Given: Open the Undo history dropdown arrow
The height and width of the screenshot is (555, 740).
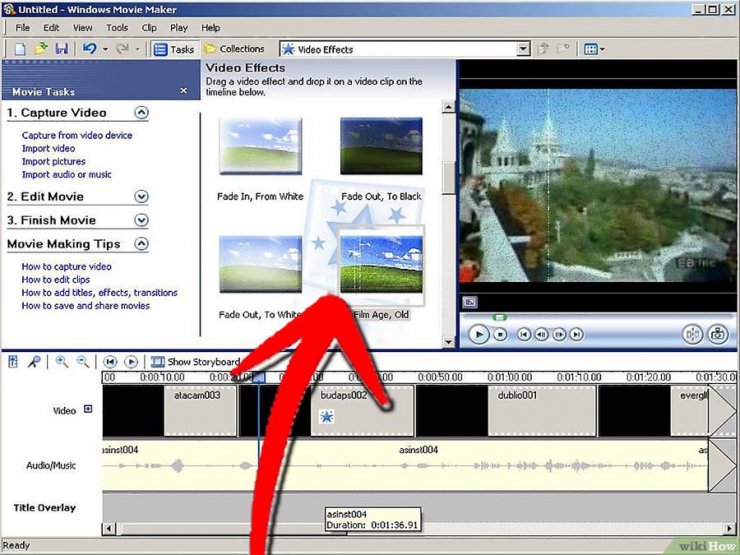Looking at the screenshot, I should click(105, 49).
